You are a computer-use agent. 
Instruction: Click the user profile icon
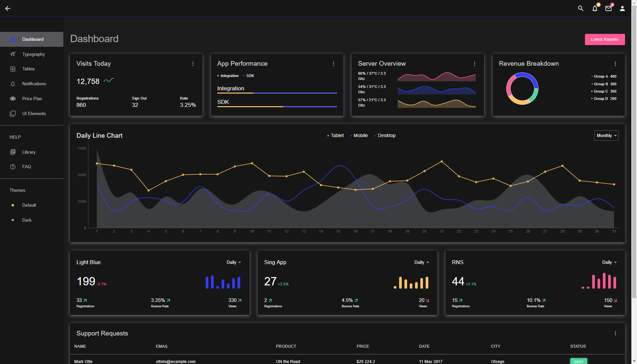point(622,9)
